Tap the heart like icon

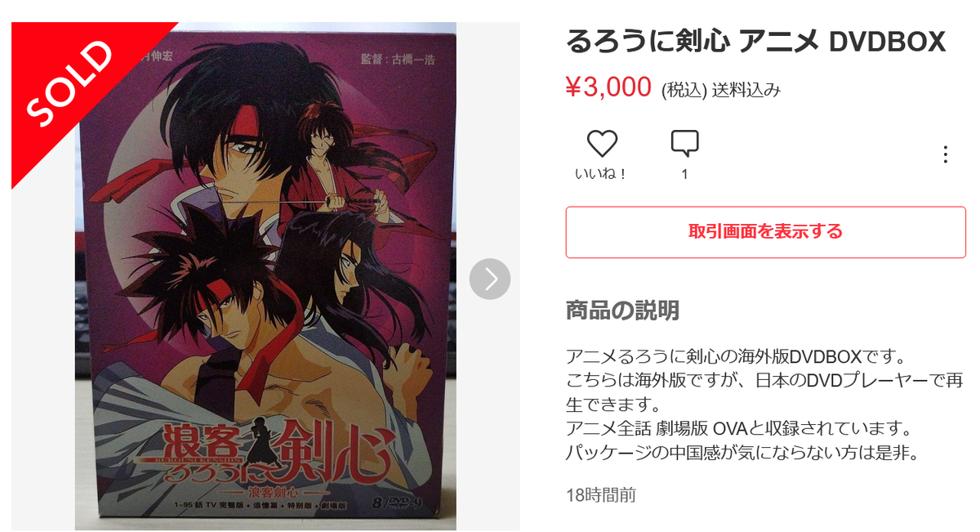603,144
